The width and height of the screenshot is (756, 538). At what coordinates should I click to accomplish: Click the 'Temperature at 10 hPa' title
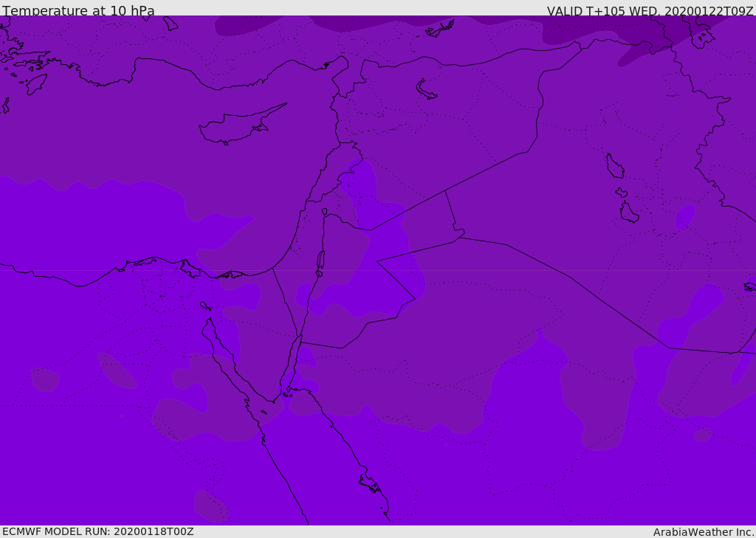pyautogui.click(x=78, y=10)
